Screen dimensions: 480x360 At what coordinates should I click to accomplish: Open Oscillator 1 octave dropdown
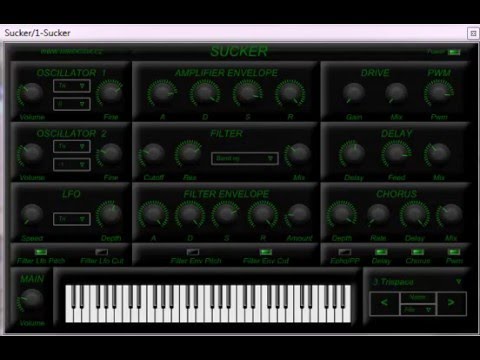tap(72, 104)
